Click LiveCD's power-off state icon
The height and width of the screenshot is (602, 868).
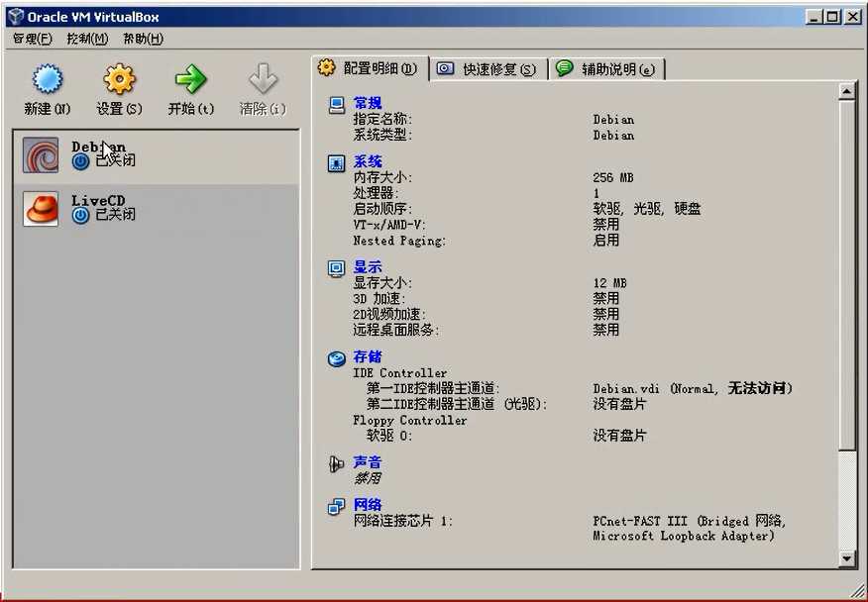pos(80,215)
